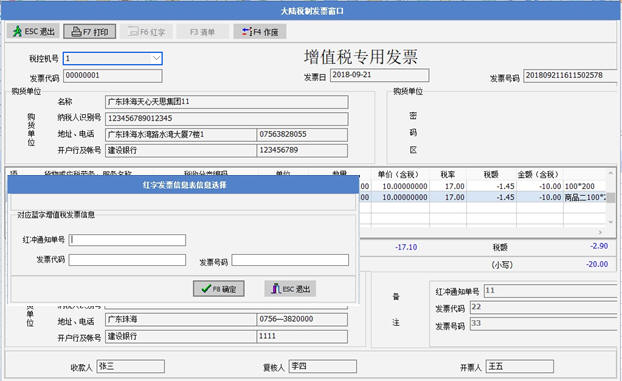Select the row with 商品二100
The height and width of the screenshot is (381, 622).
click(482, 197)
